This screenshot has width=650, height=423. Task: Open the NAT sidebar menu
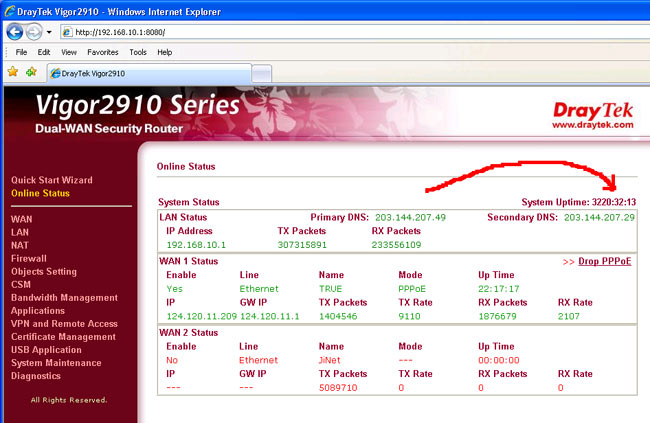click(20, 245)
